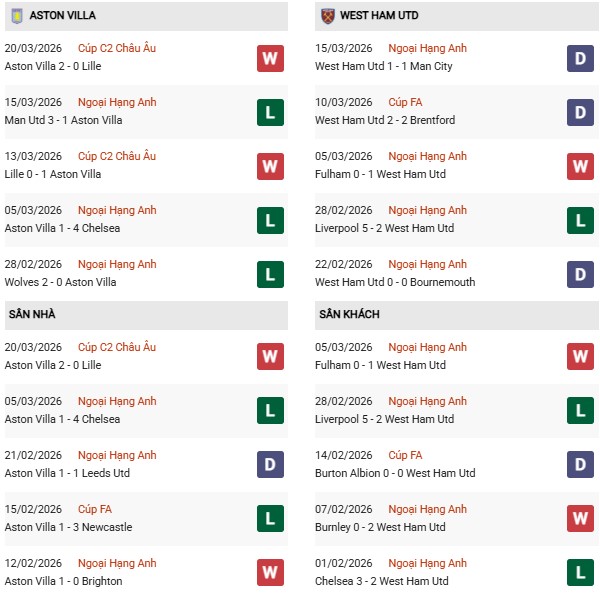Click the D badge for Burton Albion 0 - 0 West Ham Utd
This screenshot has width=600, height=594.
[580, 465]
